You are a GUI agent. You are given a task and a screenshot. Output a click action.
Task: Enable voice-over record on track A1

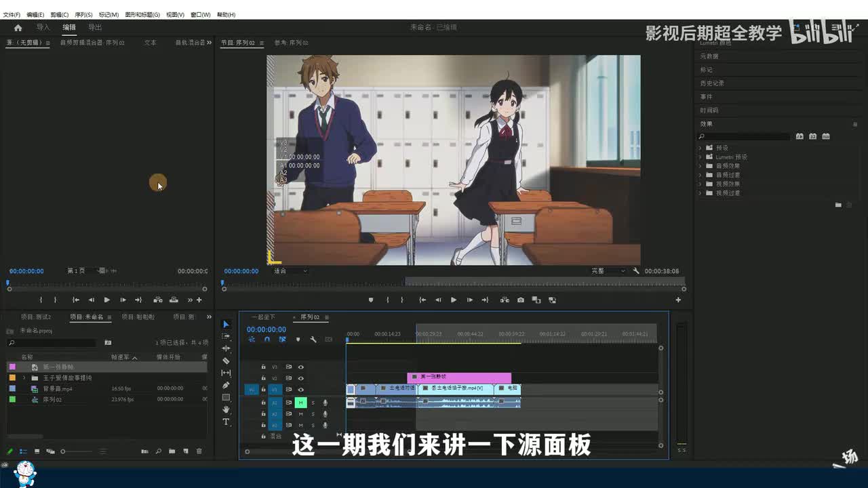pos(325,403)
